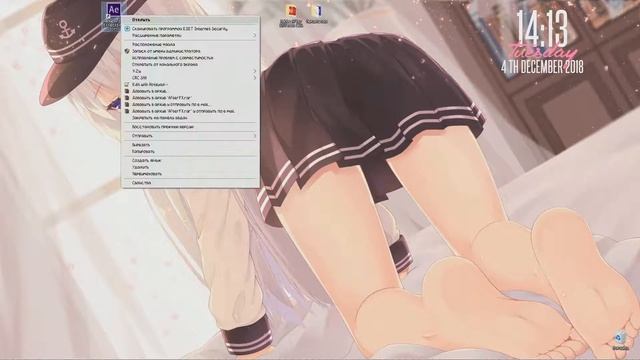Choose Открепить от начального экрана
This screenshot has width=640, height=360.
pos(190,64)
